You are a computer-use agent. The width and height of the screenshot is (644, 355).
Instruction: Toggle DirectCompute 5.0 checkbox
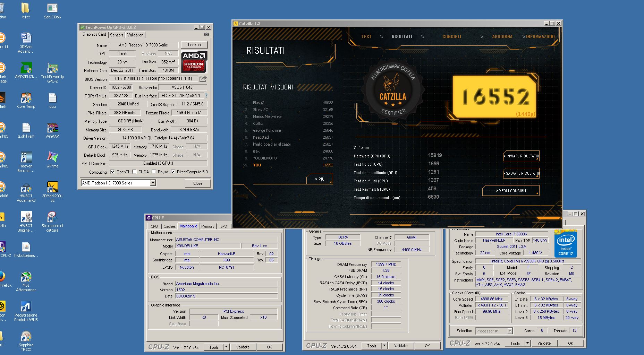point(173,172)
